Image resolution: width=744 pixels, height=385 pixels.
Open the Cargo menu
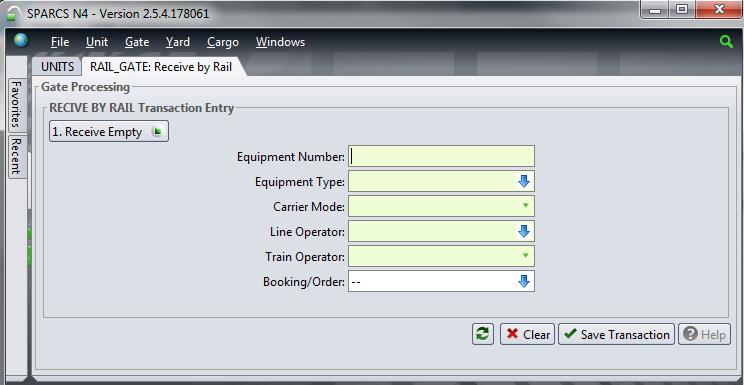[x=223, y=42]
